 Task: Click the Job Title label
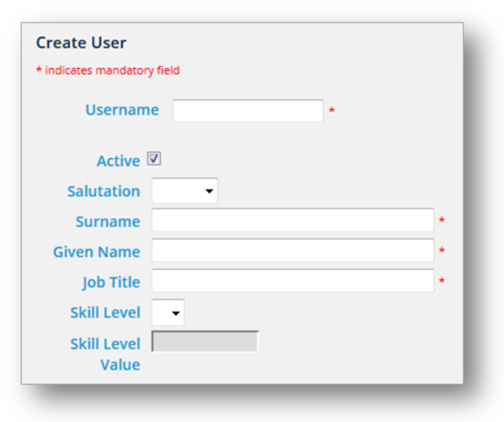112,282
